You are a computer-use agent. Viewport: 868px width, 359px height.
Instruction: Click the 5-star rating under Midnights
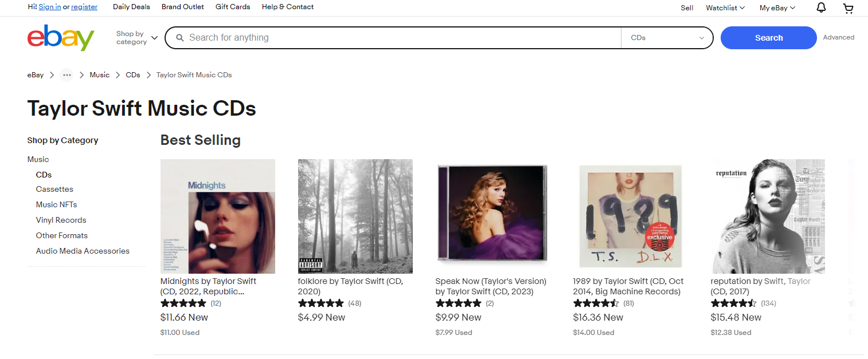click(x=183, y=303)
